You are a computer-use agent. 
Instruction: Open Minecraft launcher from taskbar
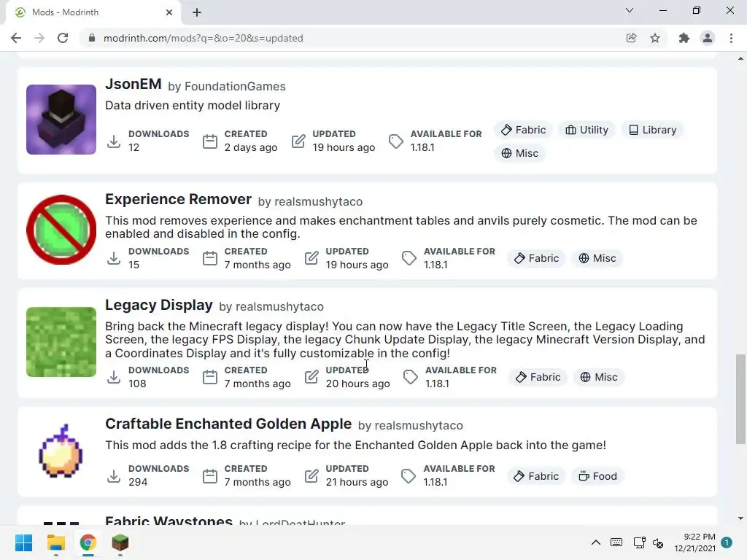120,542
